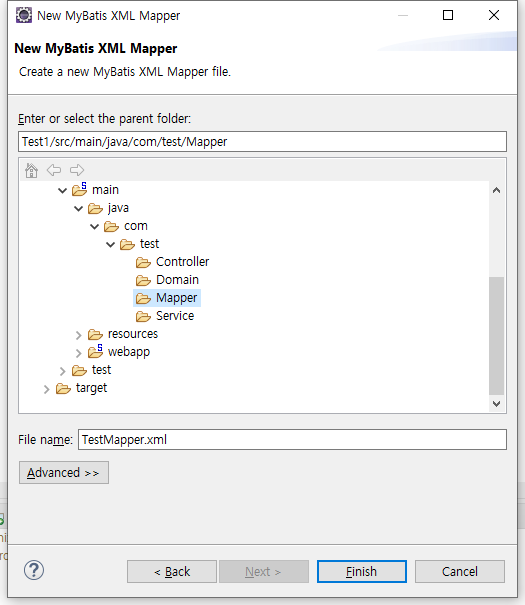Click the Service folder icon
The image size is (525, 605).
tap(143, 317)
